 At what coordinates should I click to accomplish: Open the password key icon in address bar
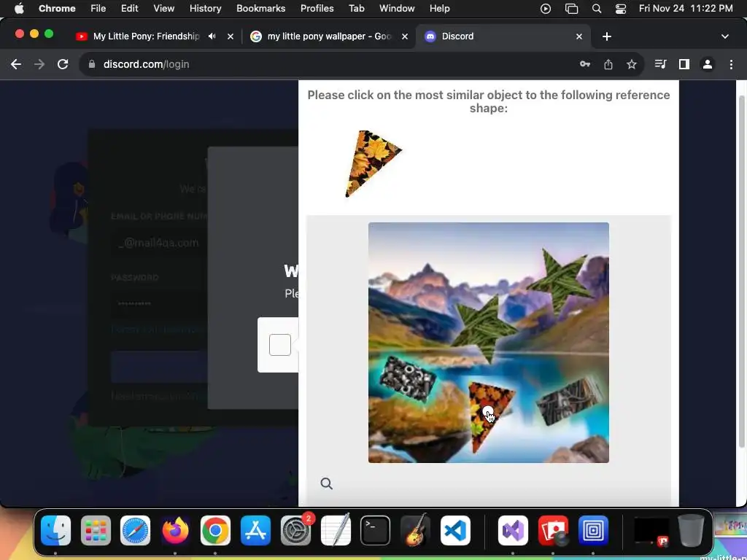pyautogui.click(x=585, y=64)
